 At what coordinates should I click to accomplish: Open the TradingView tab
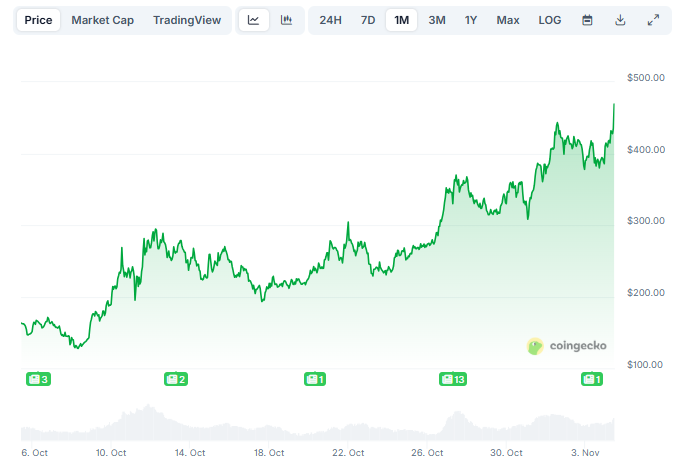(187, 20)
